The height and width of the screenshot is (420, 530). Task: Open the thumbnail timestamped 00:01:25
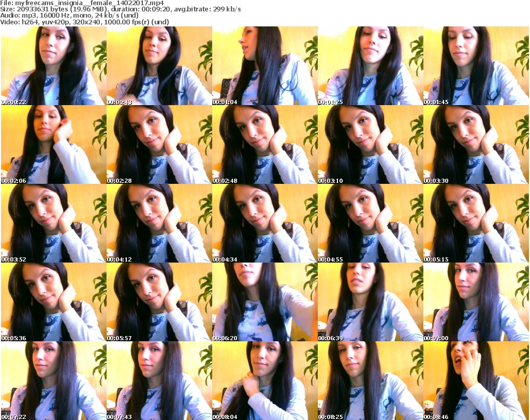[x=371, y=66]
